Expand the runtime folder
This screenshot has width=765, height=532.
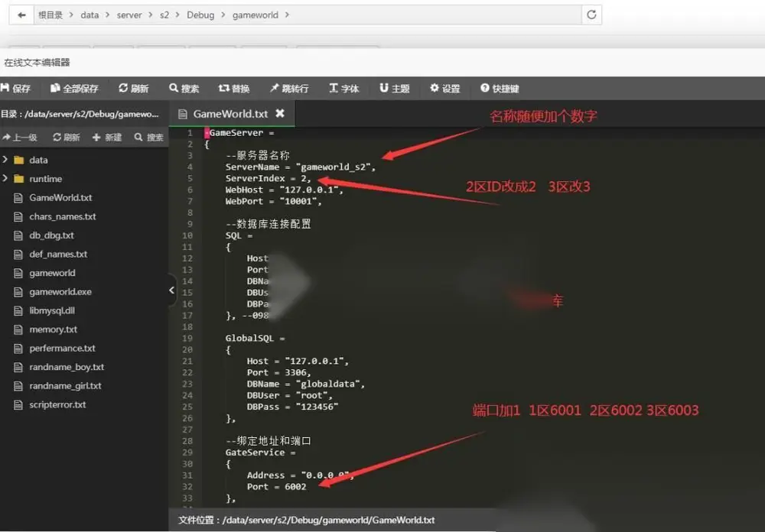(x=5, y=178)
